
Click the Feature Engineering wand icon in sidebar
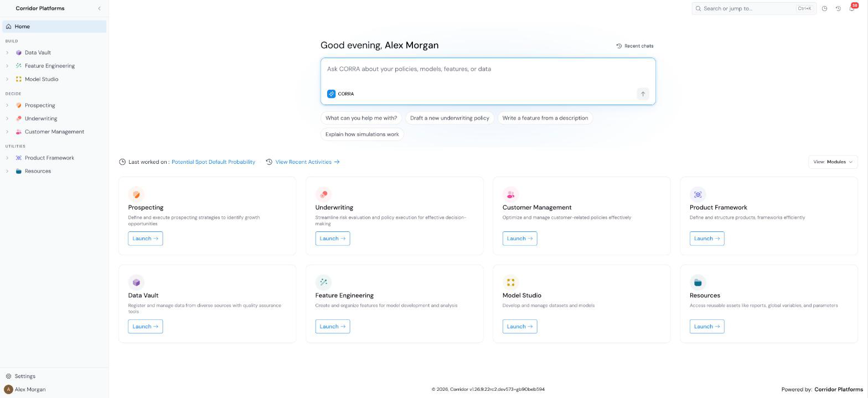pos(19,66)
